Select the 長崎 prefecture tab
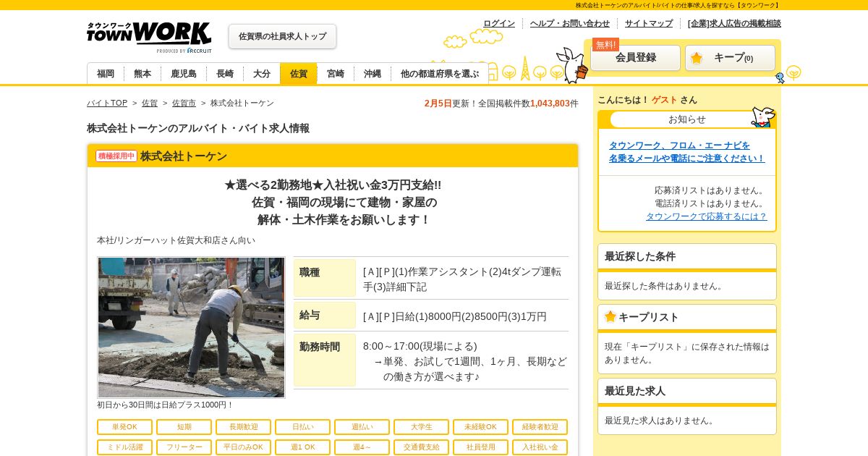Image resolution: width=868 pixels, height=456 pixels. click(225, 74)
